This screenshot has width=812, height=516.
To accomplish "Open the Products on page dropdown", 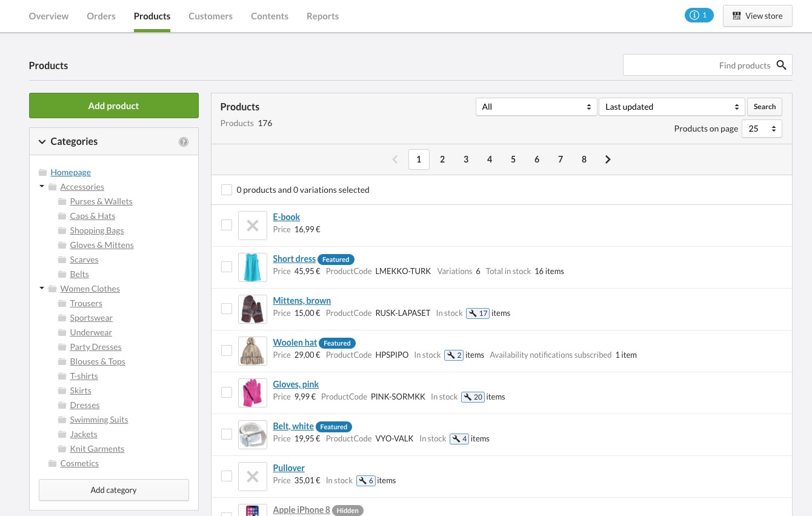I will pyautogui.click(x=762, y=129).
